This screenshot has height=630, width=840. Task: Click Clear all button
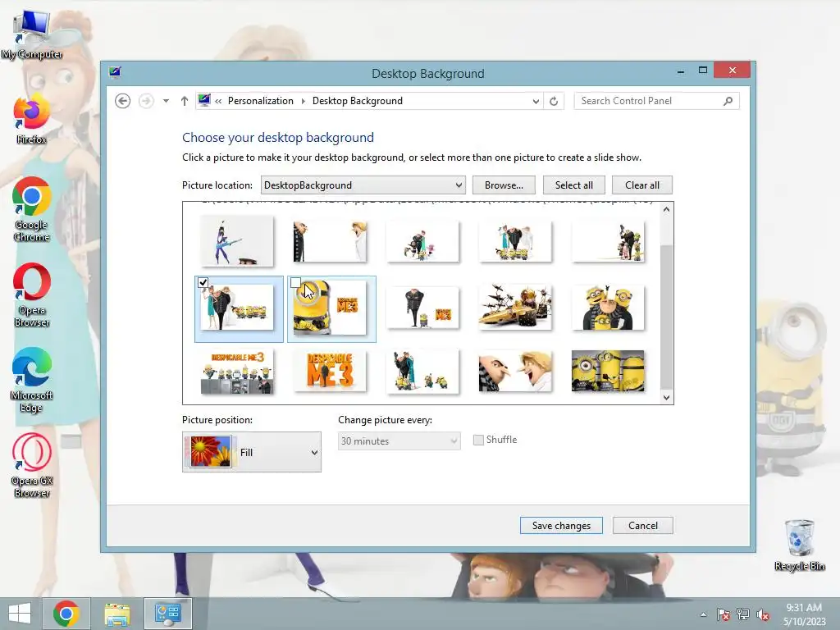[x=641, y=185]
